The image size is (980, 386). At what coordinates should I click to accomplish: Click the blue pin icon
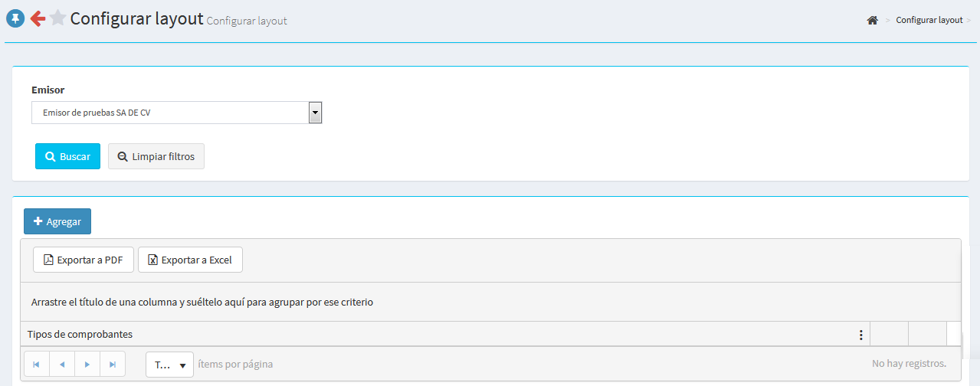click(x=15, y=18)
